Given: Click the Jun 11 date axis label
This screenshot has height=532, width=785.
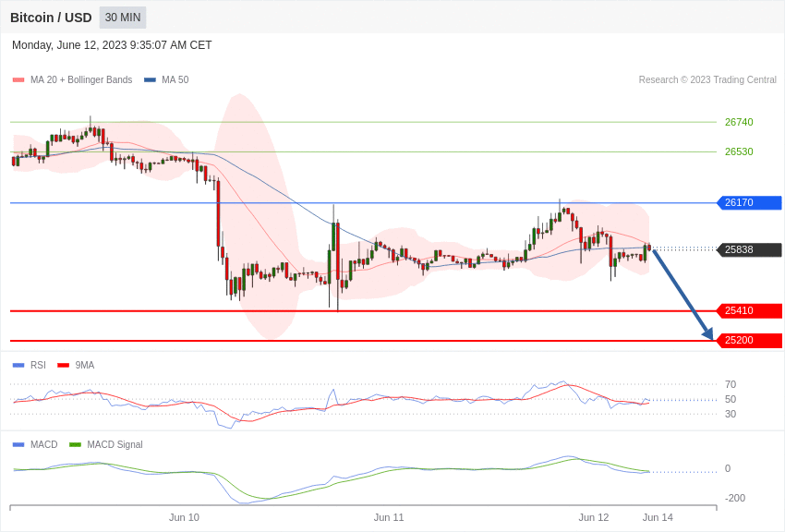Looking at the screenshot, I should pos(389,517).
